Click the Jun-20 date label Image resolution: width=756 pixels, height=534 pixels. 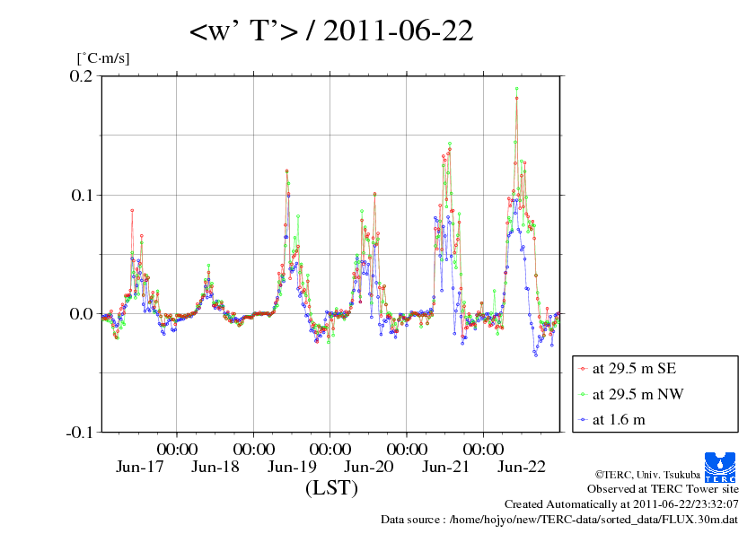[x=369, y=467]
